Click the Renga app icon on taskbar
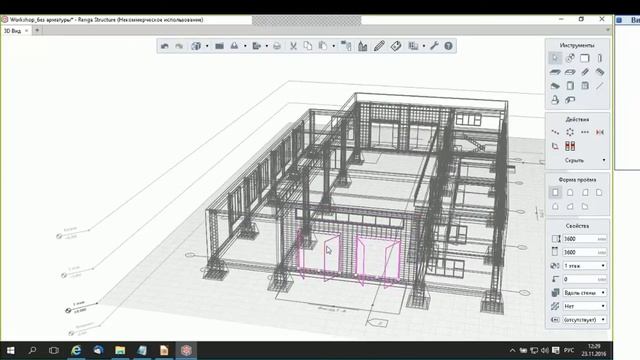 coord(186,350)
